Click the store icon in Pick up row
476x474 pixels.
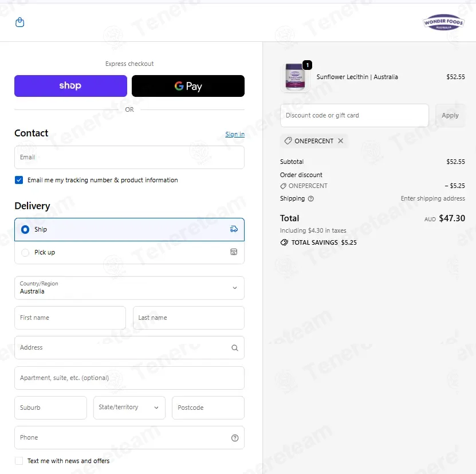click(x=234, y=252)
